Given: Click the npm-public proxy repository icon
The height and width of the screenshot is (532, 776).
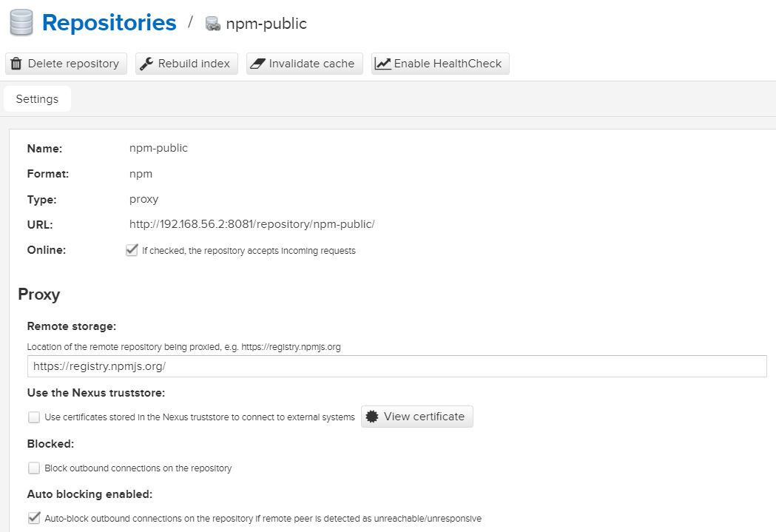Looking at the screenshot, I should (x=213, y=24).
